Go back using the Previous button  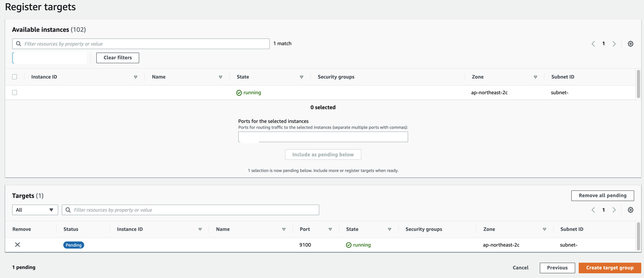pos(557,268)
